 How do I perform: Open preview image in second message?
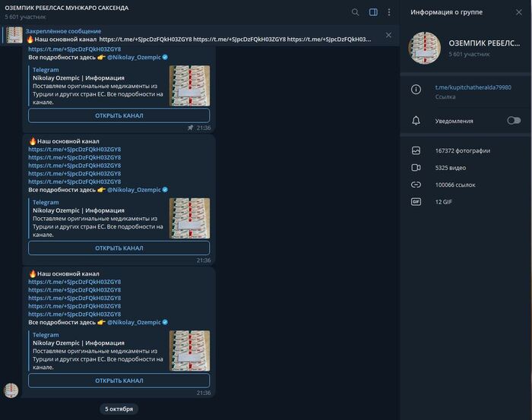[x=189, y=218]
